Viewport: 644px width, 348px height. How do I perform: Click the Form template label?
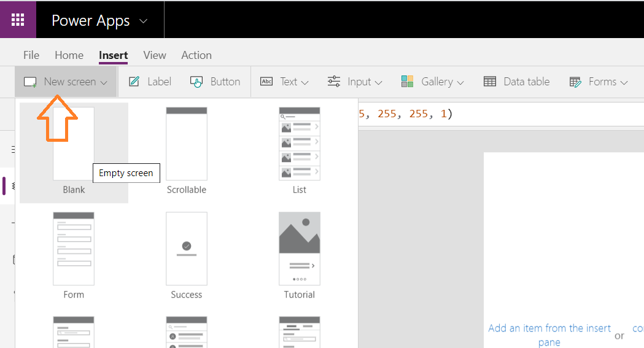click(74, 295)
